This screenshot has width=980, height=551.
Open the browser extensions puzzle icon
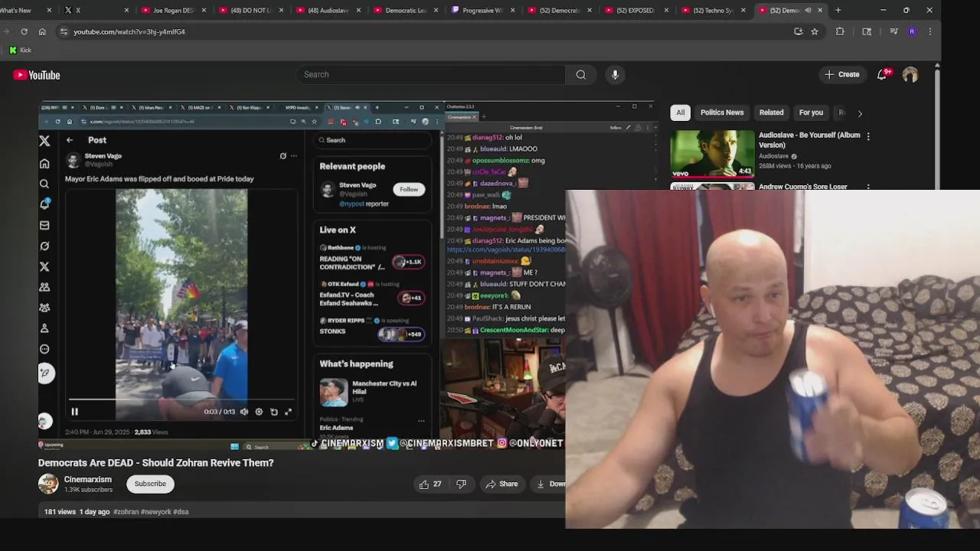tap(840, 31)
